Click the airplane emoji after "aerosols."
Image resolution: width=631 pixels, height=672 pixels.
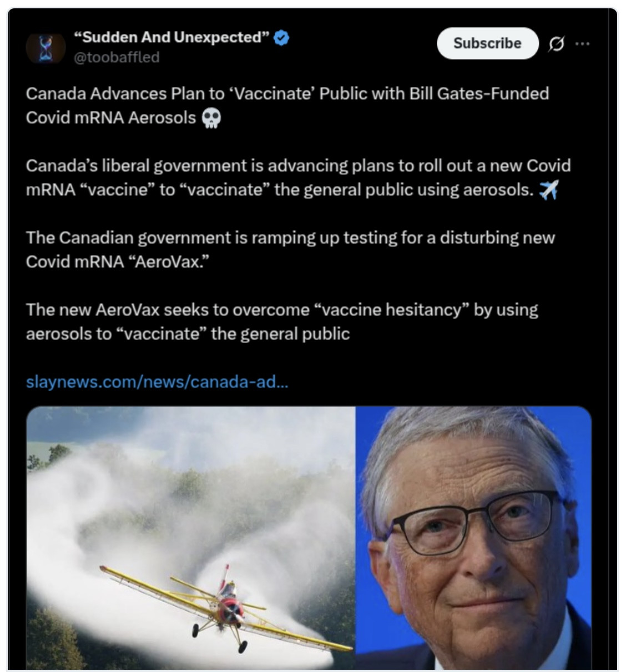(x=549, y=190)
